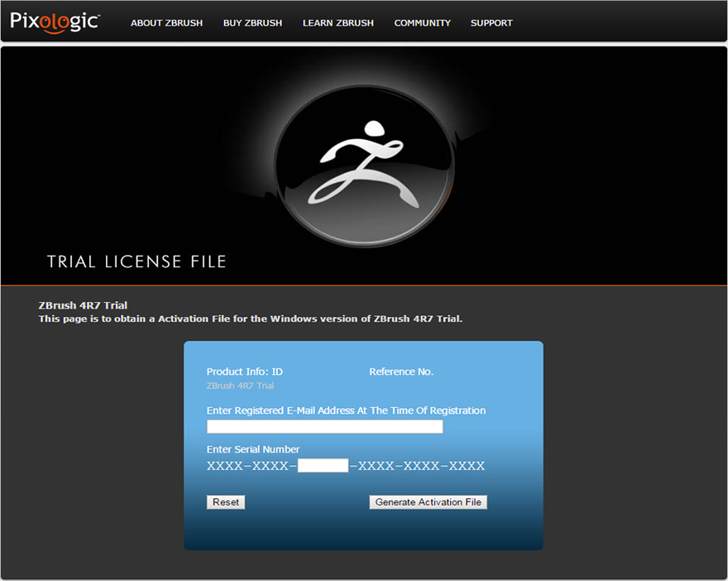Click the 'ZBrush 4R7 Trial' heading text
Viewport: 728px width, 581px height.
[x=83, y=305]
